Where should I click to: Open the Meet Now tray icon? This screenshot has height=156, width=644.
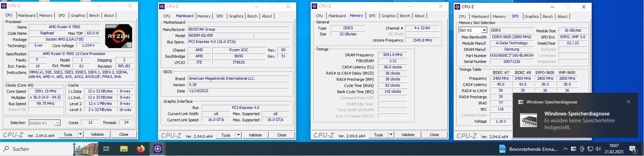click(582, 149)
